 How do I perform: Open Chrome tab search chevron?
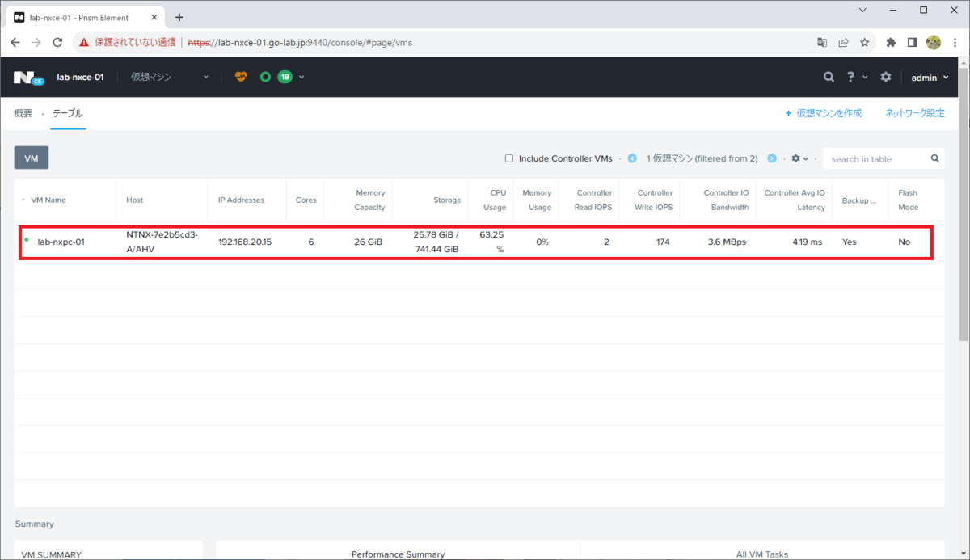click(x=862, y=11)
